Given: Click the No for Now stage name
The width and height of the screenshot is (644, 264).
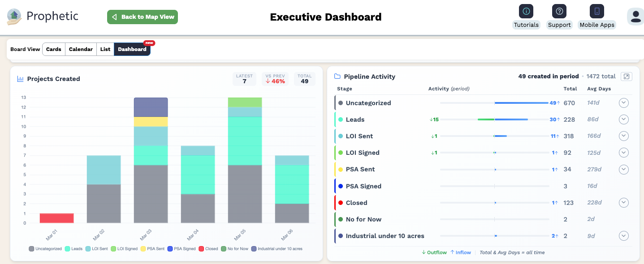Looking at the screenshot, I should 363,219.
